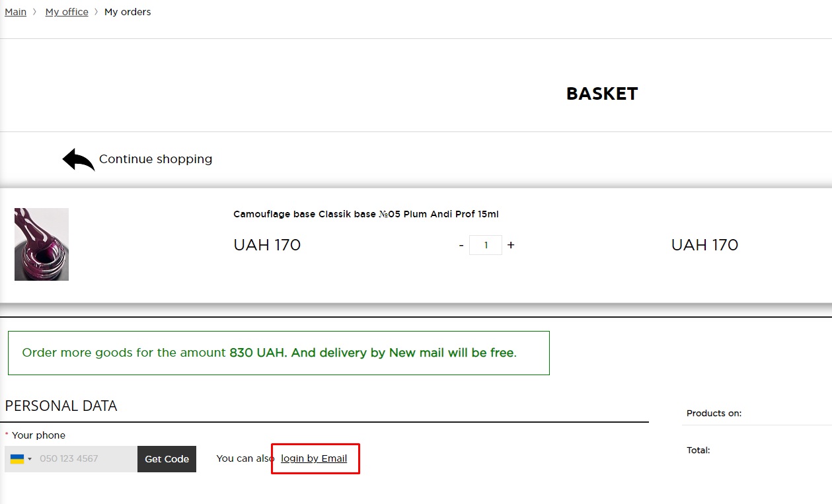Click the UAH 170 item price
Image resolution: width=832 pixels, height=504 pixels.
pos(266,244)
